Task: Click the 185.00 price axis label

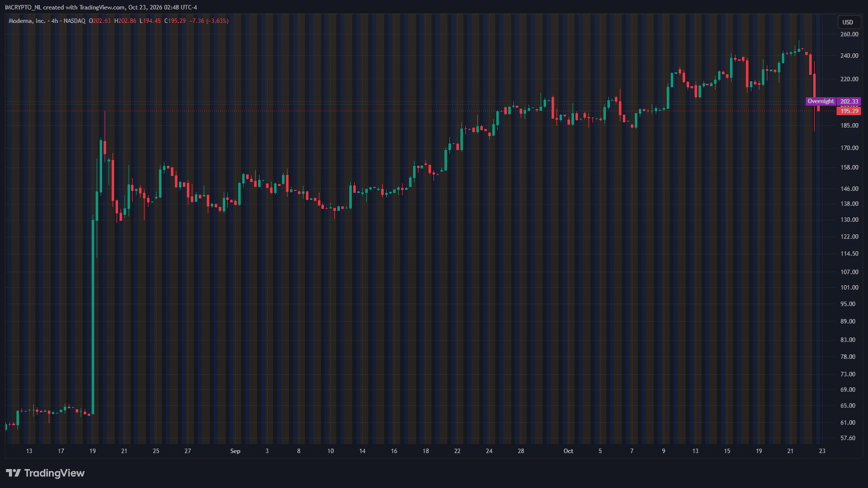Action: 849,126
